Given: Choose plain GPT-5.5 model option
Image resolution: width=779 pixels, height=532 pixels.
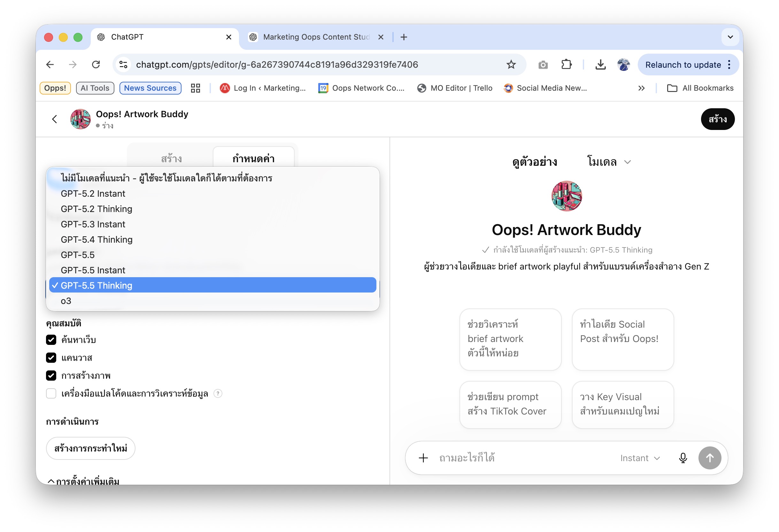Looking at the screenshot, I should point(212,255).
